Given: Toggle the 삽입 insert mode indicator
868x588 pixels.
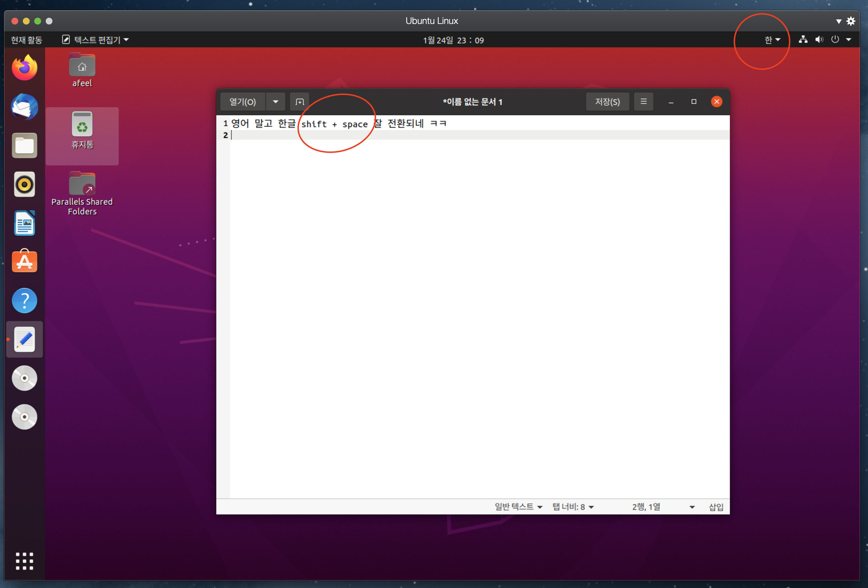Looking at the screenshot, I should (716, 507).
